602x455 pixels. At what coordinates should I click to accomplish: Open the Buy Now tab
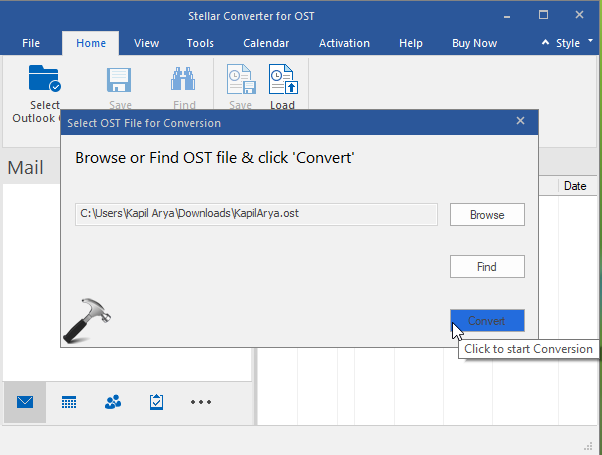475,43
